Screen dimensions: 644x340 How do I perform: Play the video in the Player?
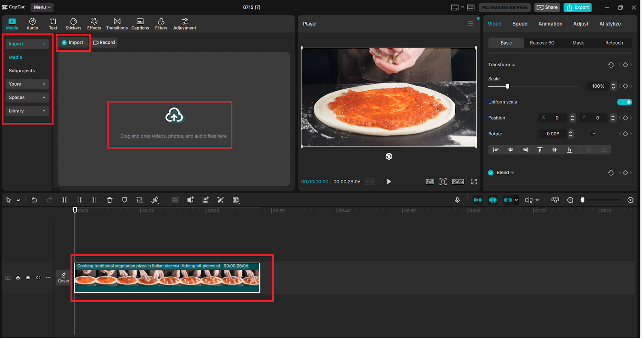tap(389, 181)
